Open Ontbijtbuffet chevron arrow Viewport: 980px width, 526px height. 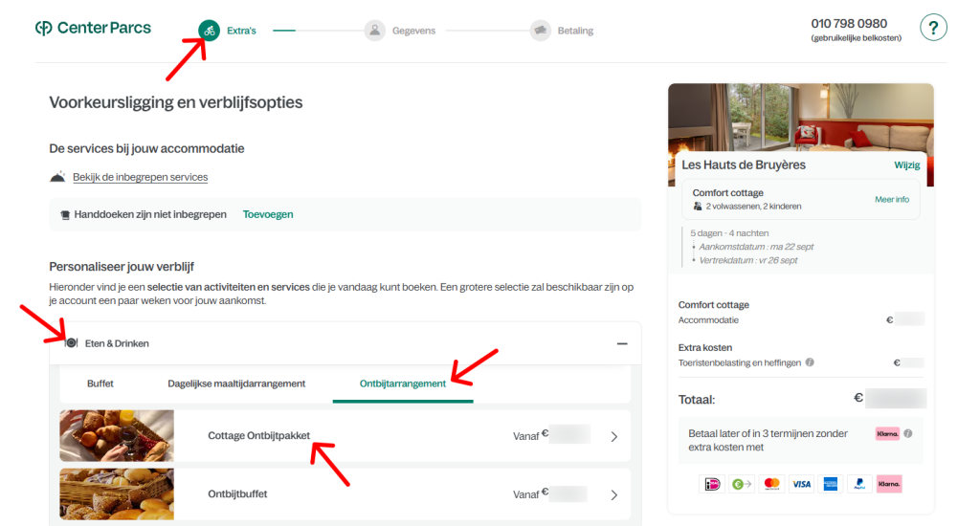pyautogui.click(x=613, y=494)
